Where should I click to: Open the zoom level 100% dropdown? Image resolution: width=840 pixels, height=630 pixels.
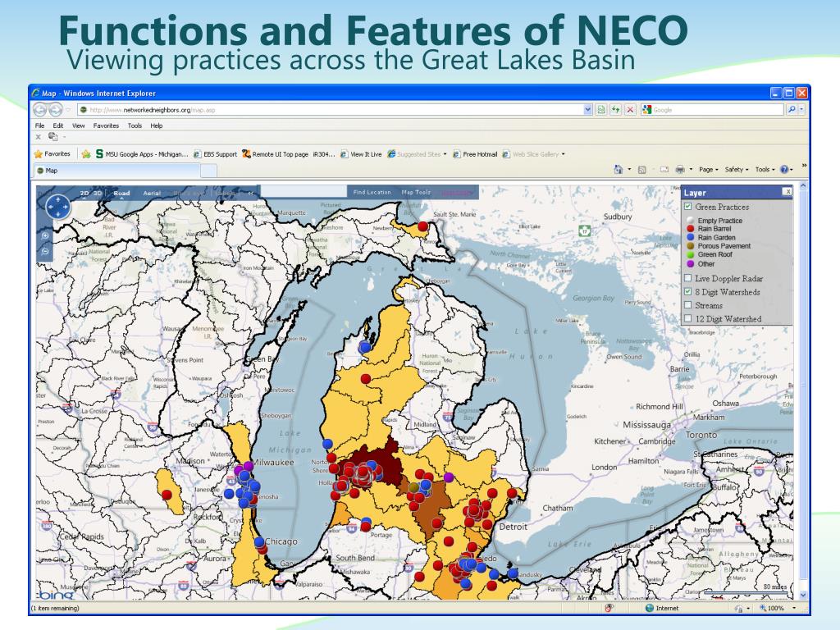794,608
